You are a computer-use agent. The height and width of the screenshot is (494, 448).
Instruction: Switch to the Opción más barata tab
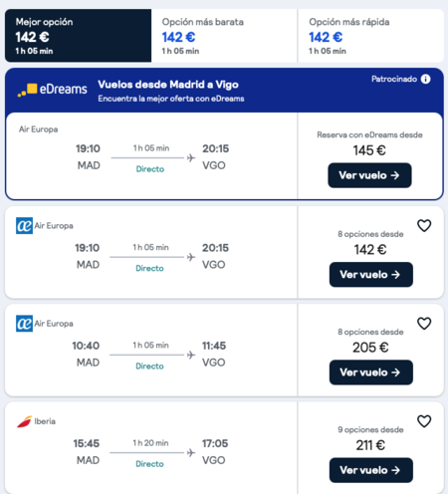coord(224,36)
